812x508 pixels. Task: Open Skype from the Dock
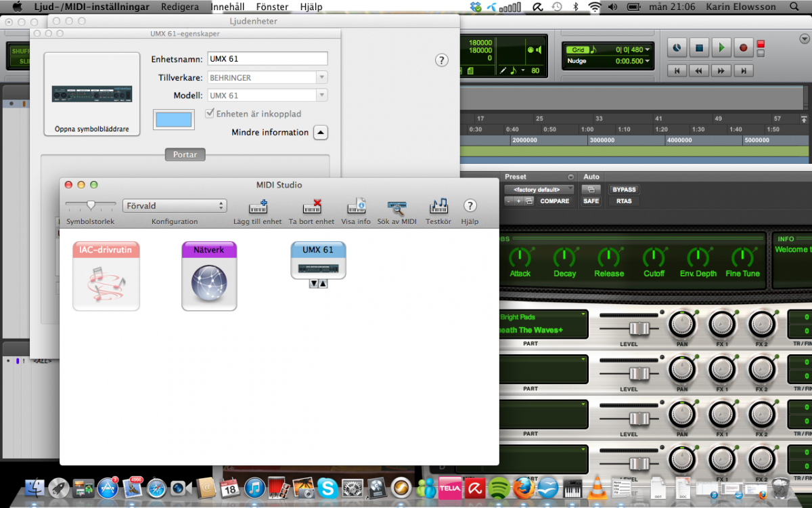point(328,487)
